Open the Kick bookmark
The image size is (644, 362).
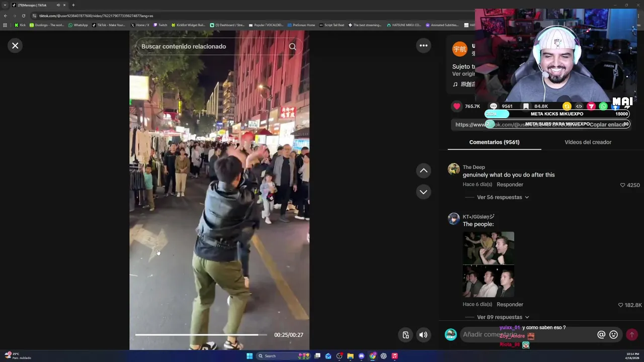(20, 25)
